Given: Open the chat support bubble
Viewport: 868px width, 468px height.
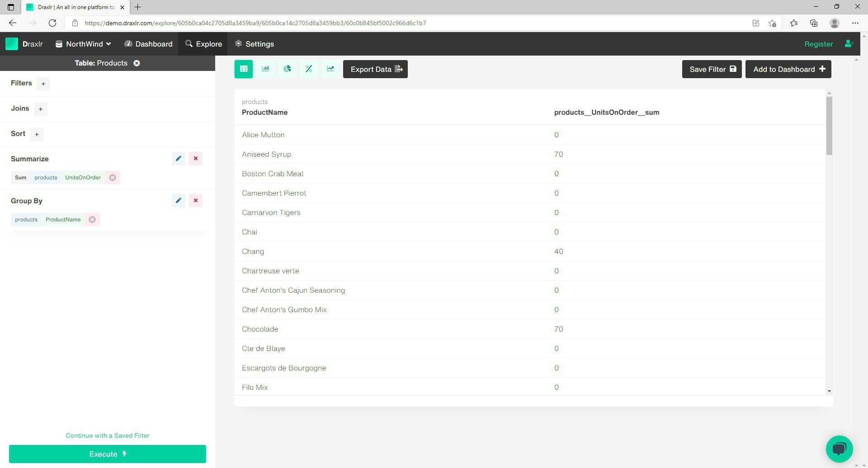Looking at the screenshot, I should point(839,449).
